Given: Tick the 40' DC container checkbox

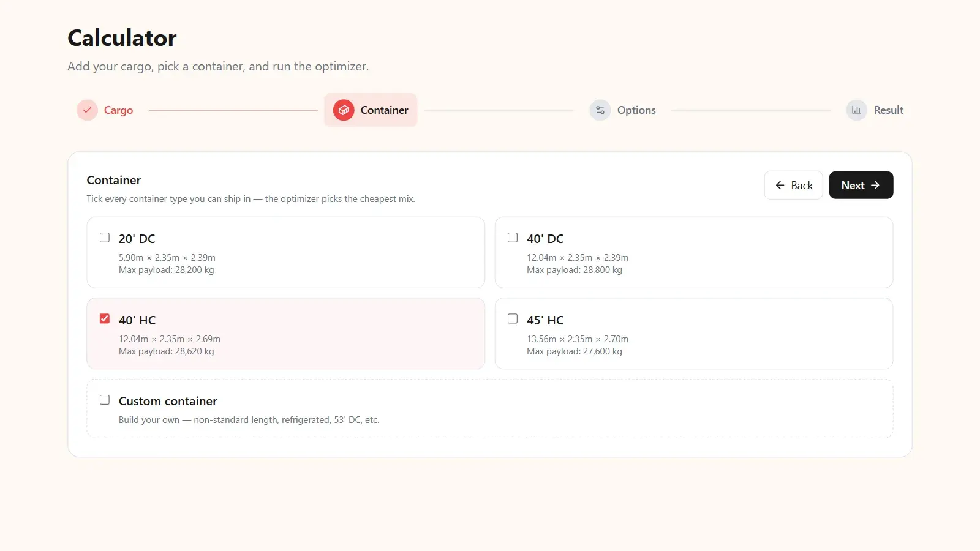Looking at the screenshot, I should click(x=513, y=238).
